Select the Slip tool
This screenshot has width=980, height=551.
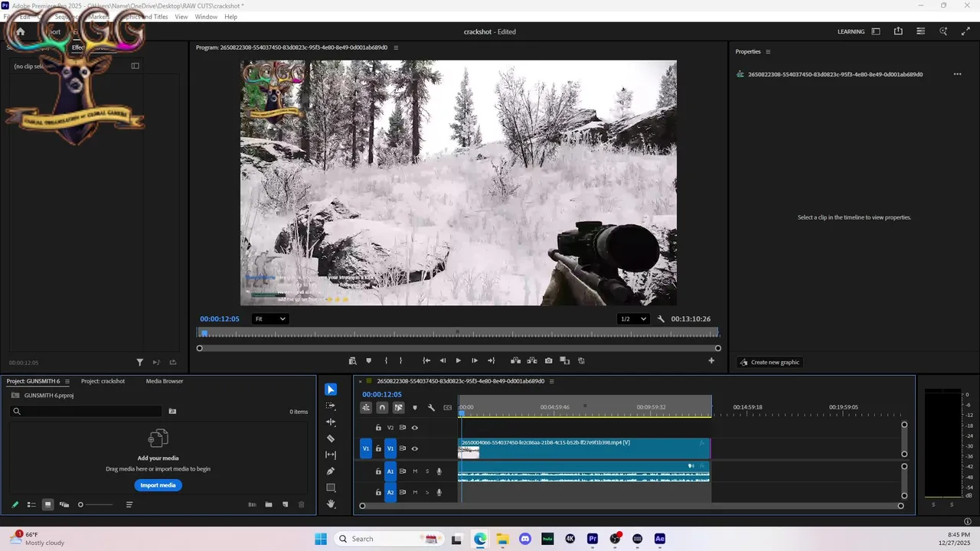[x=331, y=455]
